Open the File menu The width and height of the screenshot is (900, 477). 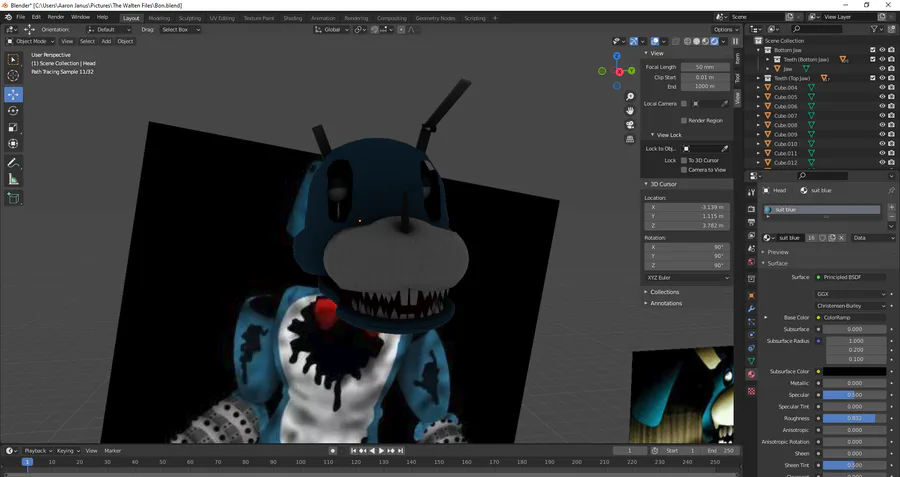(21, 17)
